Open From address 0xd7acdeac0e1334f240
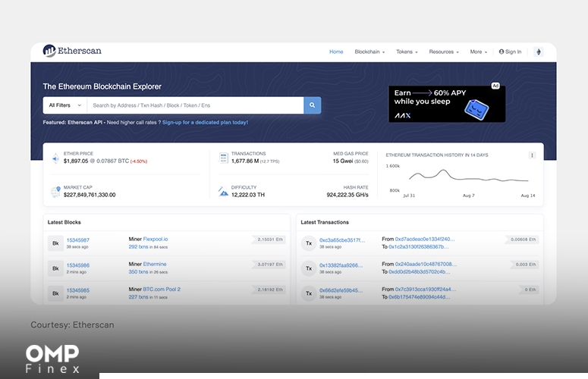 425,239
